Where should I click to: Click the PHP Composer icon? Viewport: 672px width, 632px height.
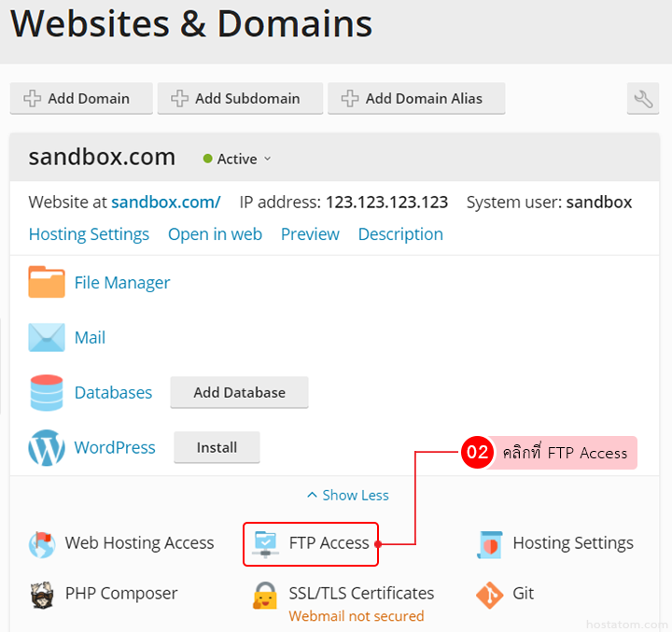click(42, 594)
